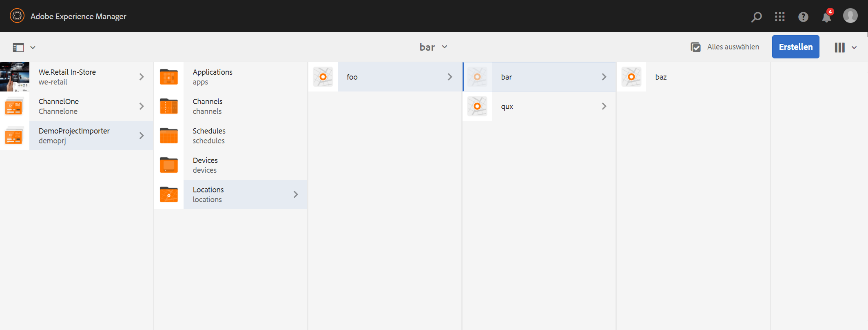
Task: Select the bar location icon
Action: (x=477, y=77)
